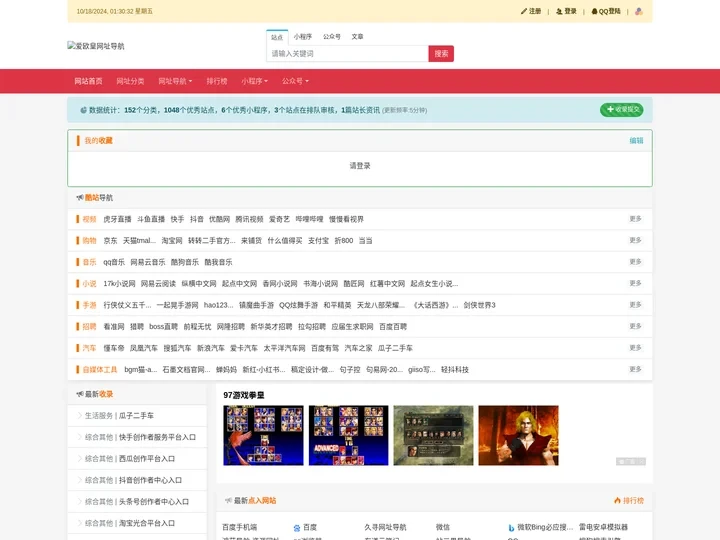Click 更多 in the 购物 row
This screenshot has height=540, width=720.
(636, 240)
